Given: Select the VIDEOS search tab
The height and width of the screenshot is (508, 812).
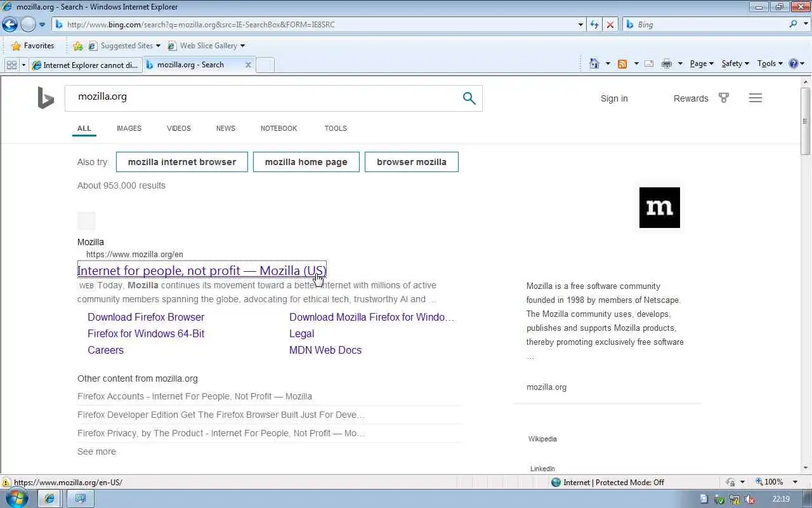Looking at the screenshot, I should point(179,128).
